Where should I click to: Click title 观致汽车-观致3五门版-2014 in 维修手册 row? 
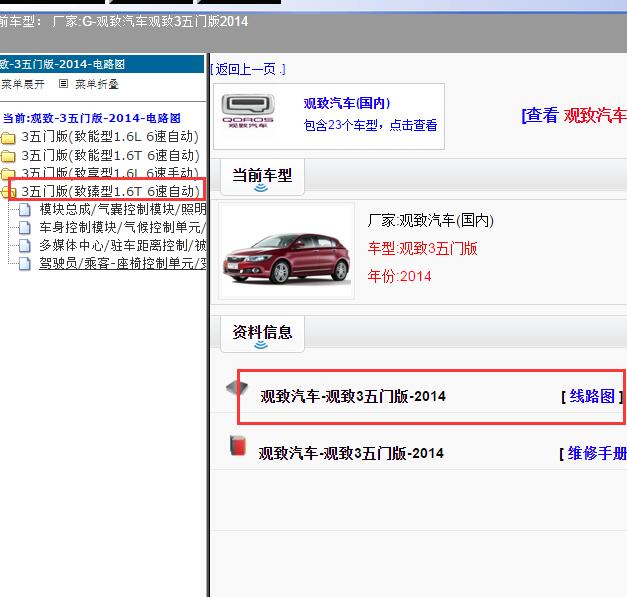point(351,453)
